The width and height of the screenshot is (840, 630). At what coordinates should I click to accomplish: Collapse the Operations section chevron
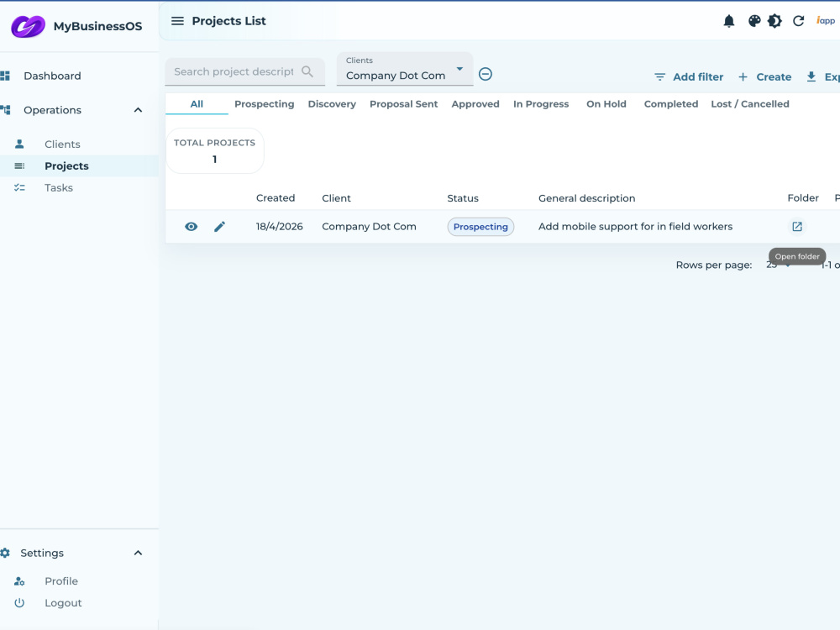[138, 110]
